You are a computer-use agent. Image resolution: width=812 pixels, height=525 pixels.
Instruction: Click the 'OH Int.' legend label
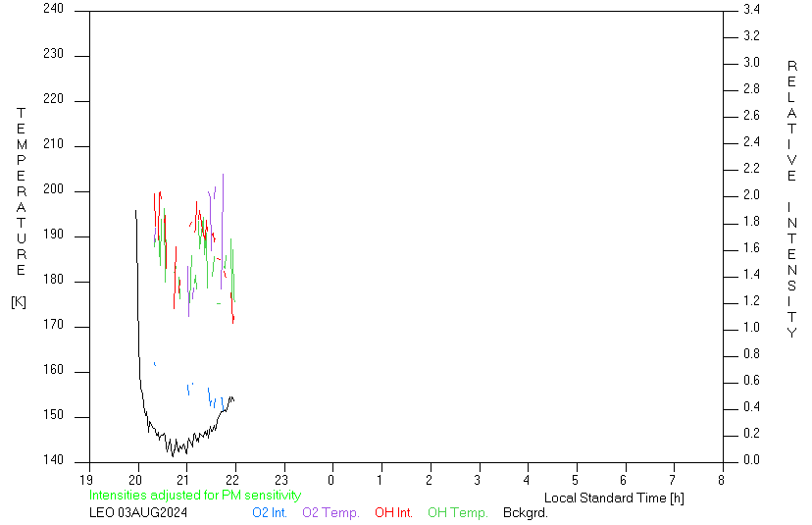[393, 512]
